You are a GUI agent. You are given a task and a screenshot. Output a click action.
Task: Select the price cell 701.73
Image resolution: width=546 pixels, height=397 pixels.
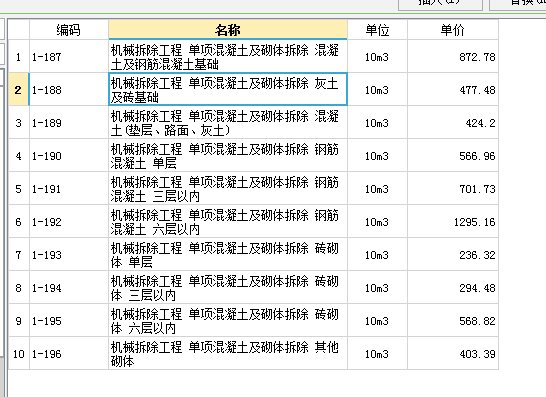coord(453,189)
